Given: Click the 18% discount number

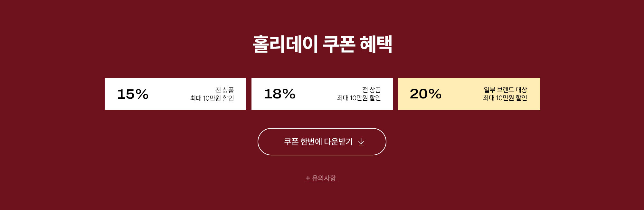Looking at the screenshot, I should pyautogui.click(x=279, y=94).
